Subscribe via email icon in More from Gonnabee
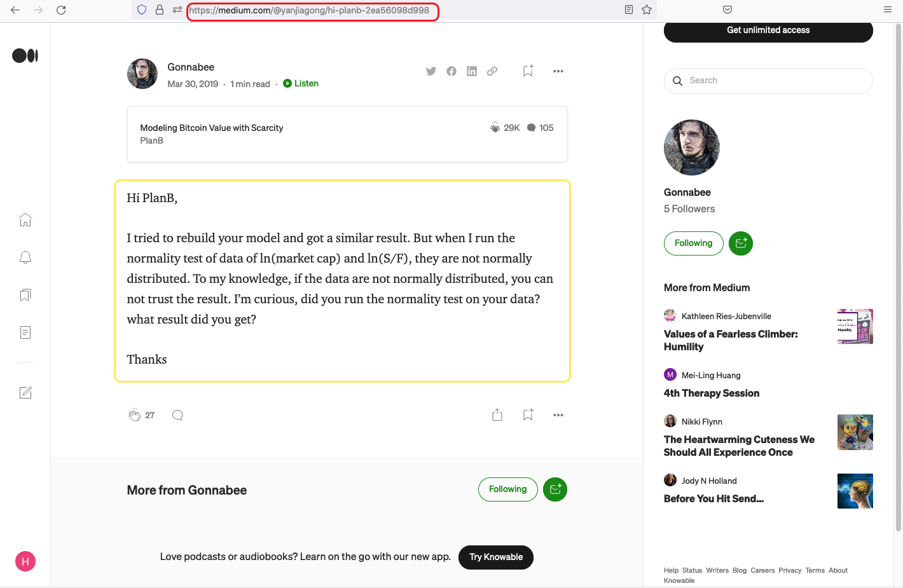The image size is (903, 588). coord(555,489)
